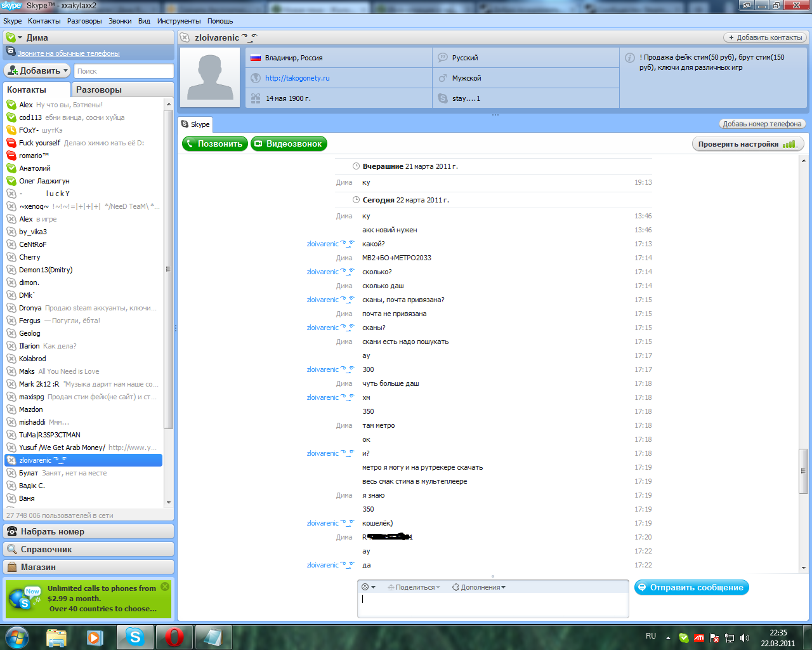Open the Дима status dropdown
This screenshot has width=812, height=650.
[x=20, y=37]
